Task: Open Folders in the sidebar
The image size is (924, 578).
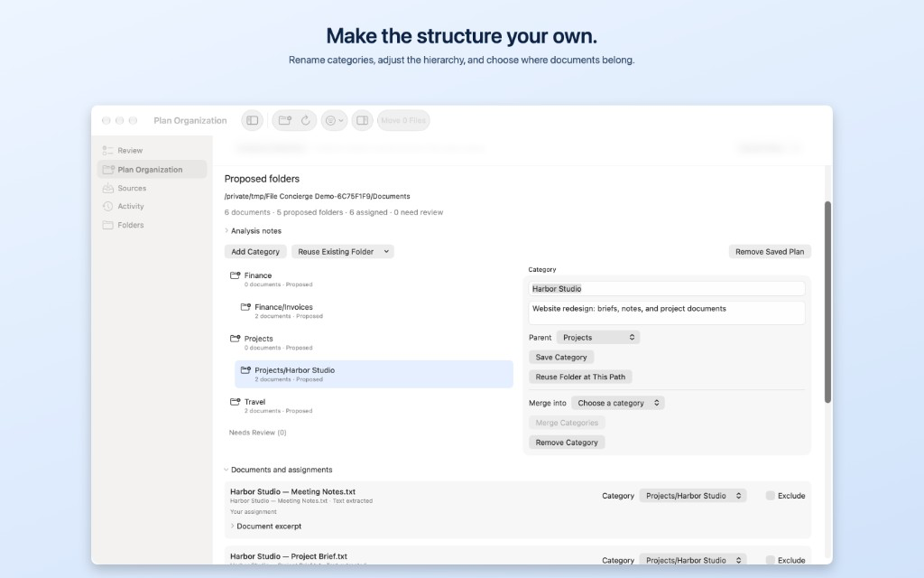Action: (x=152, y=225)
